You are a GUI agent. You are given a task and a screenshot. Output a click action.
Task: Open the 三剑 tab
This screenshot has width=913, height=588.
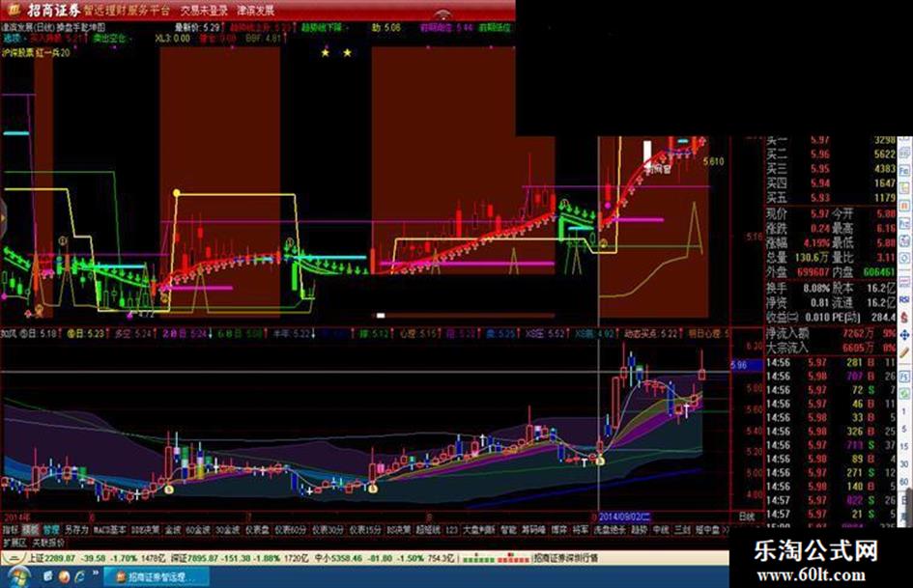tap(682, 530)
